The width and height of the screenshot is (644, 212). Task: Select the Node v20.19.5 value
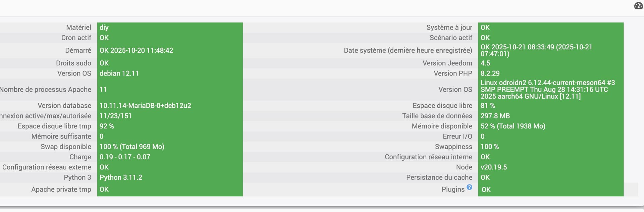(x=493, y=167)
